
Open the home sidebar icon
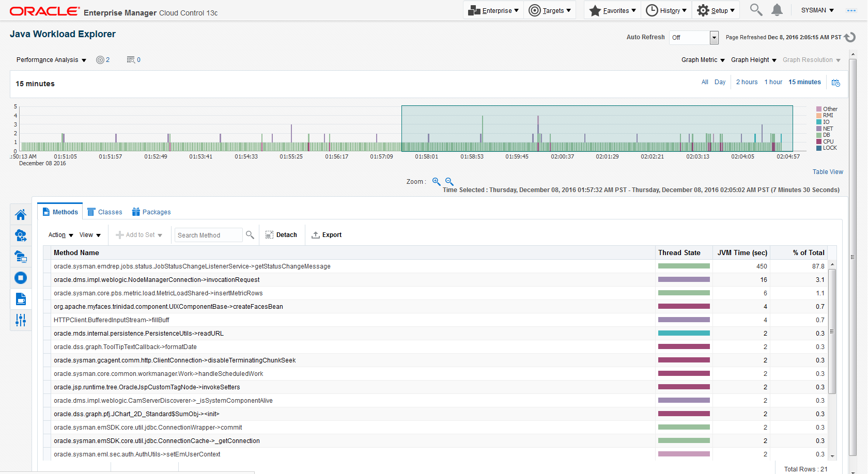21,214
